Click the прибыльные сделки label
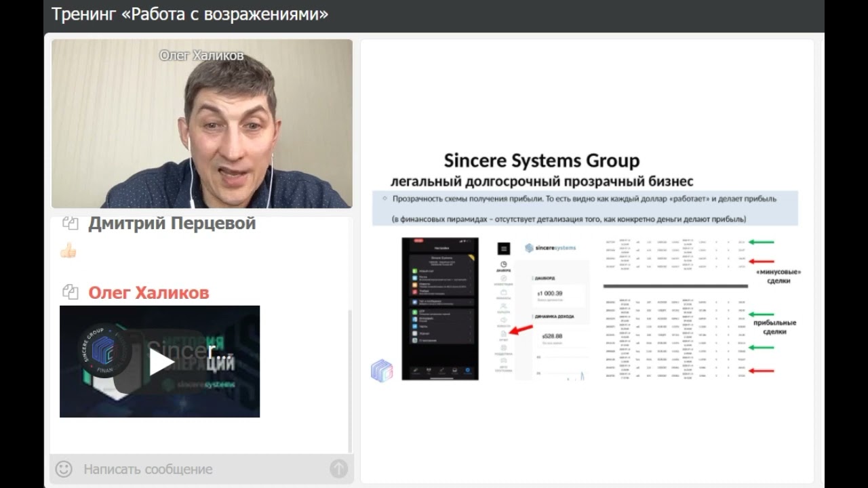This screenshot has width=868, height=488. click(x=774, y=327)
